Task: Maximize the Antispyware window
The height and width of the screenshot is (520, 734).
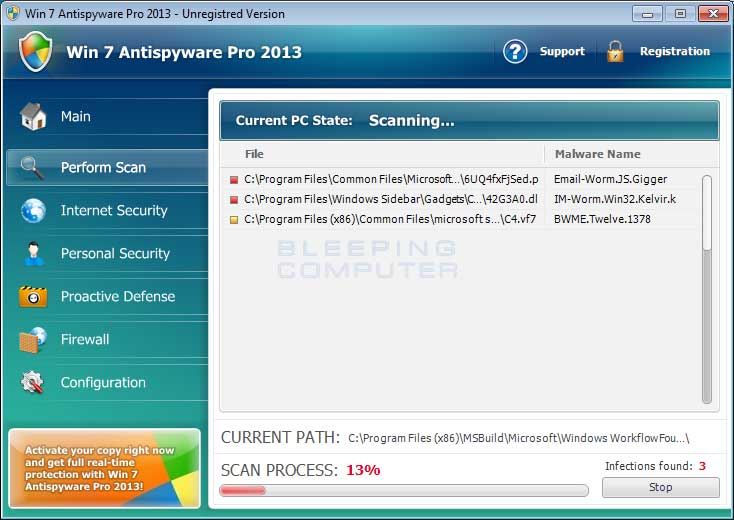Action: tap(680, 14)
